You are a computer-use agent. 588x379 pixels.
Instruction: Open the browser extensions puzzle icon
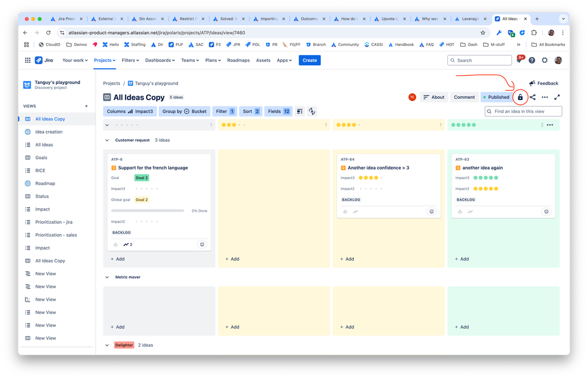534,32
